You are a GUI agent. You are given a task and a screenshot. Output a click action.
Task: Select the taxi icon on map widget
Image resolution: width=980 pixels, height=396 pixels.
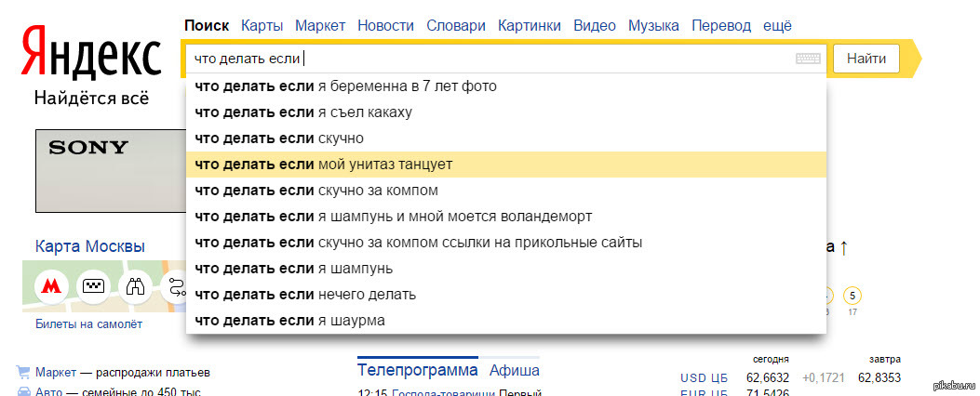coord(93,286)
